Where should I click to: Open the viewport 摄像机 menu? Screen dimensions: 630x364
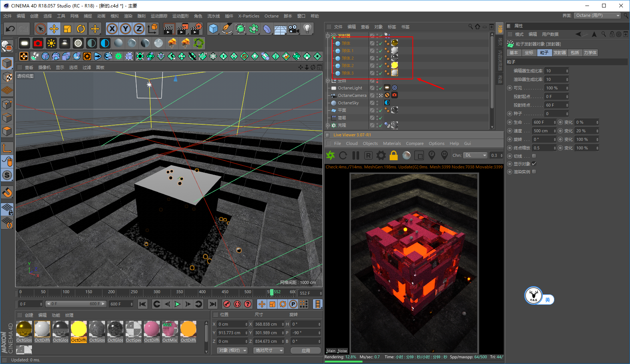point(44,67)
